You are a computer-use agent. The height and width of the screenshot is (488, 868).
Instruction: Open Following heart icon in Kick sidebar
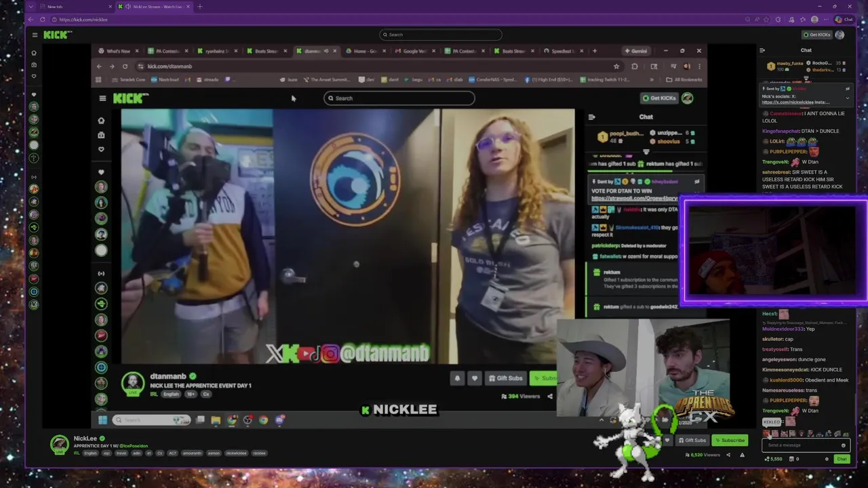[x=34, y=76]
